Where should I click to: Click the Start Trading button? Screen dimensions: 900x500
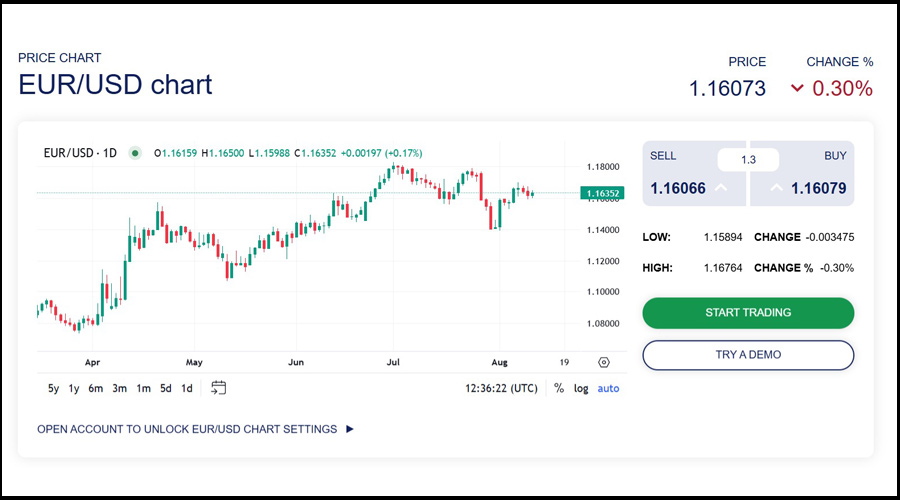(x=748, y=313)
